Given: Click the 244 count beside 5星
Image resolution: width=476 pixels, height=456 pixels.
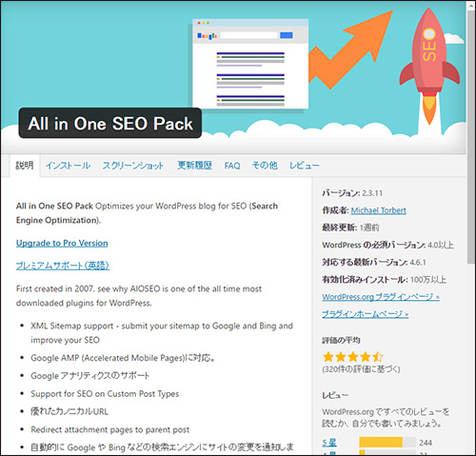Looking at the screenshot, I should (426, 443).
